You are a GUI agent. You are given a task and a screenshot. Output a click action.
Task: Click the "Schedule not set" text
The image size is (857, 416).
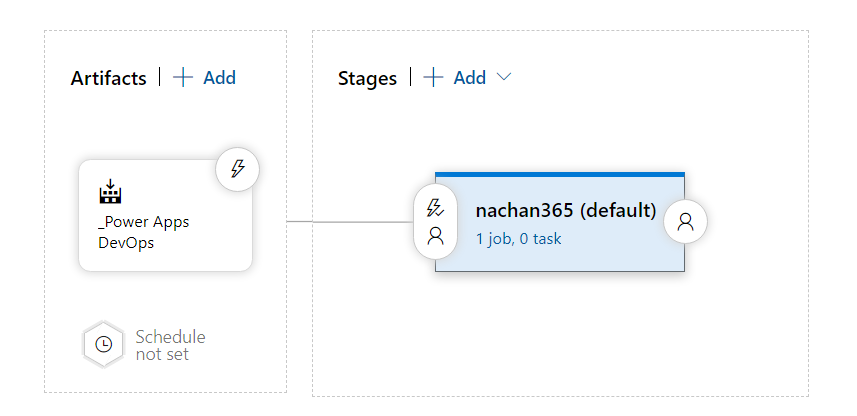[x=170, y=345]
